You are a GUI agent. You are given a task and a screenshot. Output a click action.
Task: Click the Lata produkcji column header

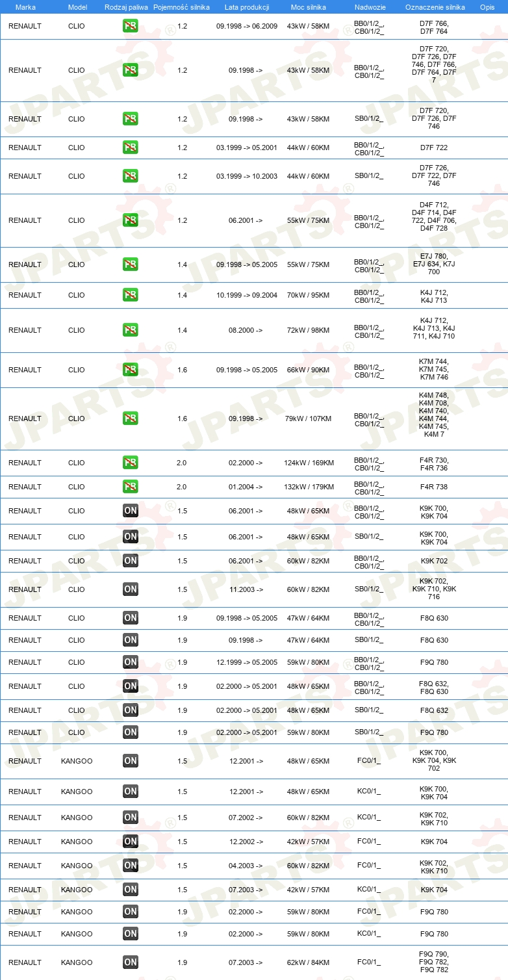pyautogui.click(x=246, y=7)
